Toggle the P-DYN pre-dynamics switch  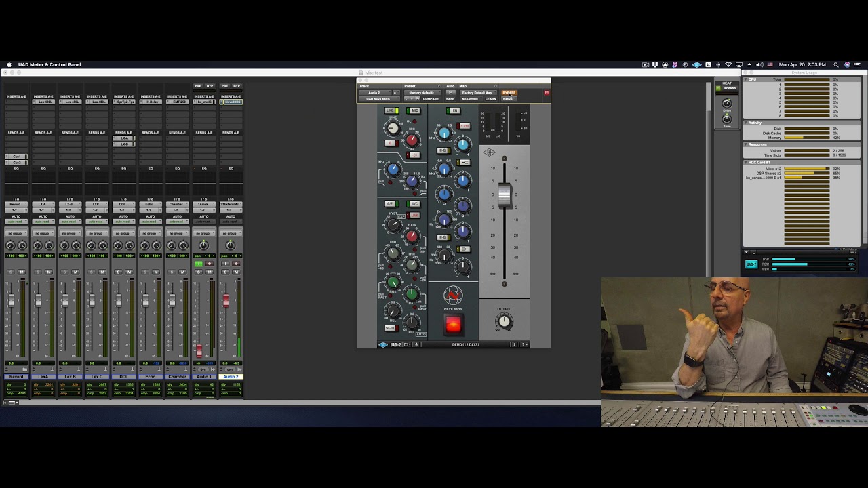(463, 126)
